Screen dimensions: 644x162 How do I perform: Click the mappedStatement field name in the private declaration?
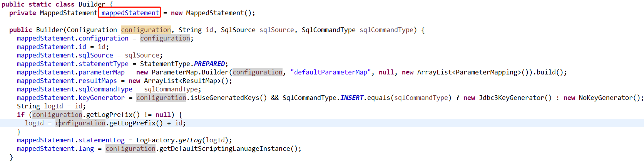[130, 13]
